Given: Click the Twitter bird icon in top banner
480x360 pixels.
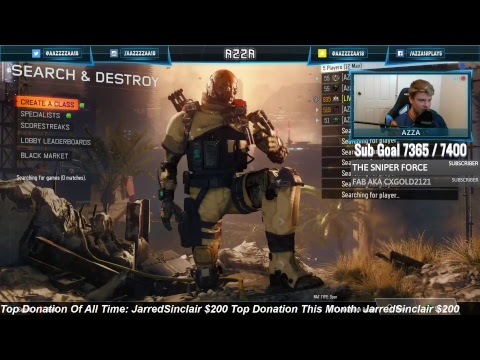Looking at the screenshot, I should tap(36, 53).
